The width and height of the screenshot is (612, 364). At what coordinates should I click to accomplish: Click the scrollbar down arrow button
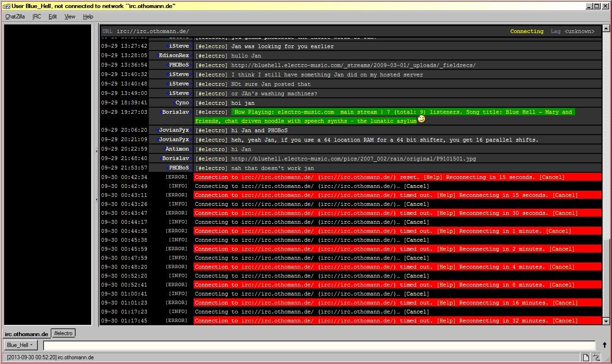pos(606,321)
